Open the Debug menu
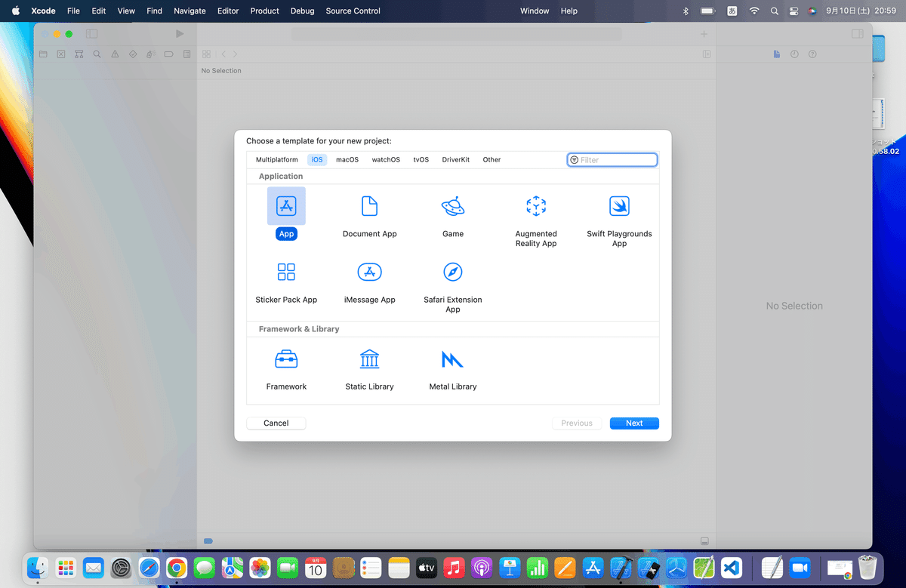Image resolution: width=906 pixels, height=588 pixels. click(x=303, y=11)
